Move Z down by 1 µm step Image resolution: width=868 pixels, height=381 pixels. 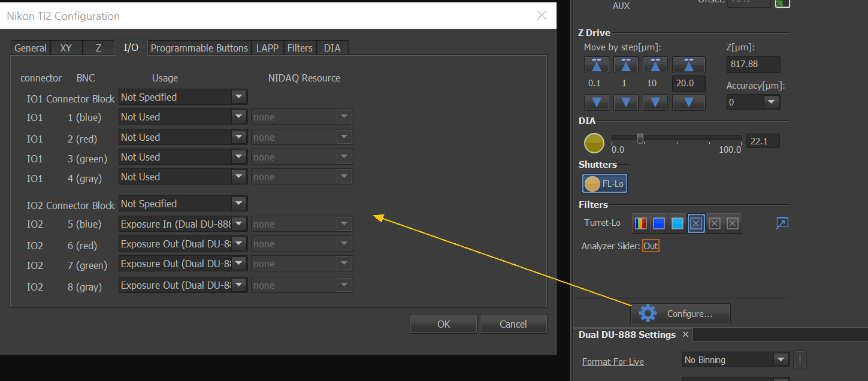(626, 102)
